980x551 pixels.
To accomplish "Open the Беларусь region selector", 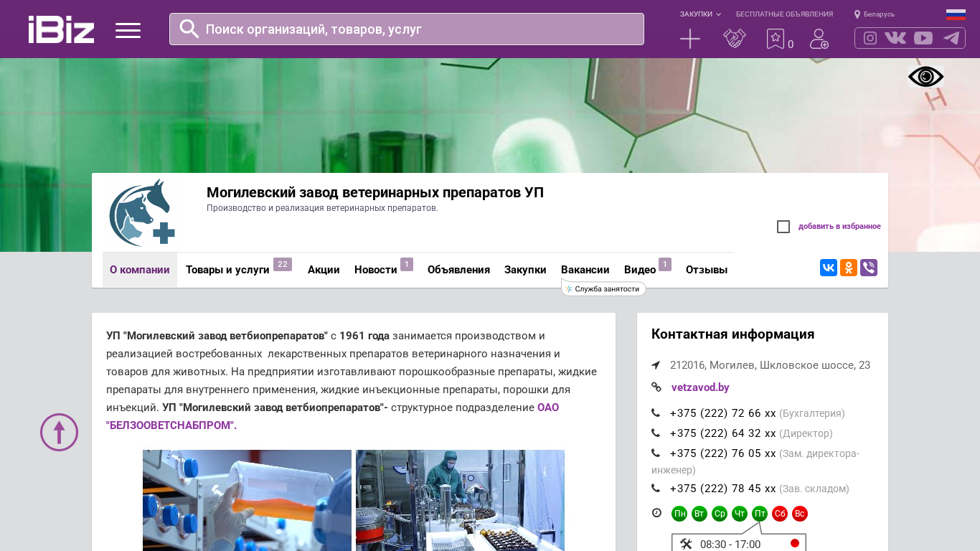I will click(x=875, y=14).
